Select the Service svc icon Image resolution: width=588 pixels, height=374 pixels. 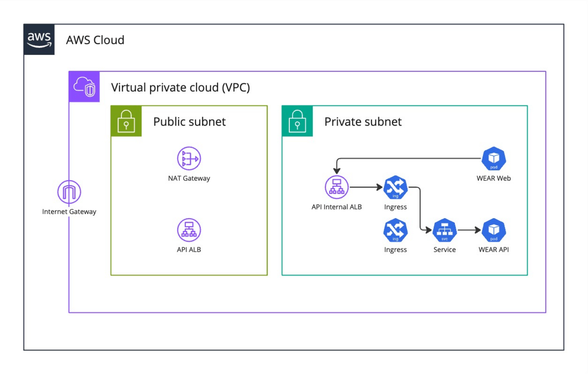[445, 230]
